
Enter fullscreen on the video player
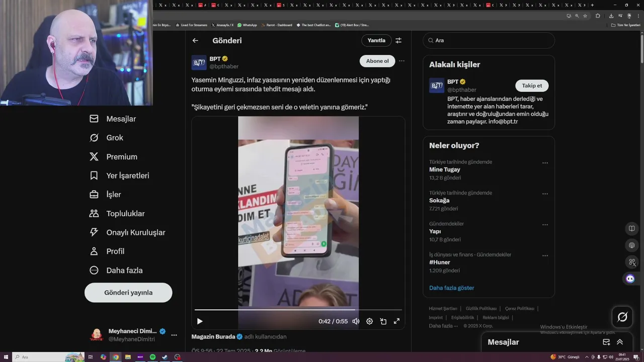point(396,321)
